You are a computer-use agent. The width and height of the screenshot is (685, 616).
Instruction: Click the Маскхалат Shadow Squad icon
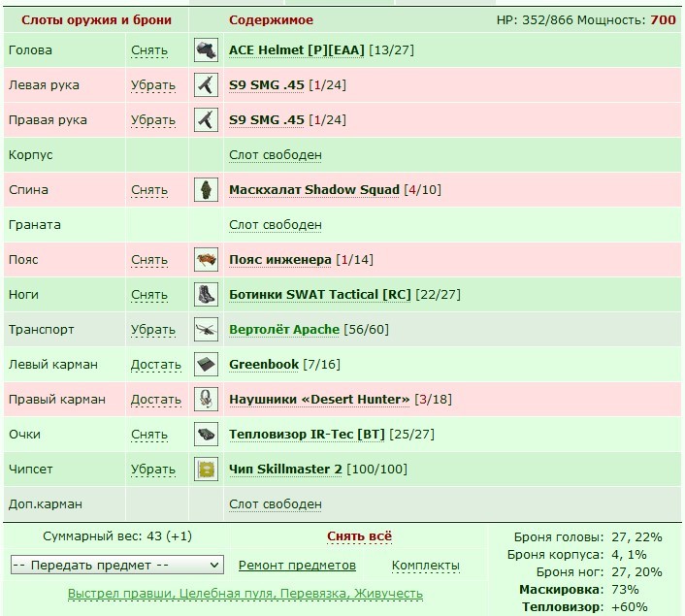[x=206, y=190]
